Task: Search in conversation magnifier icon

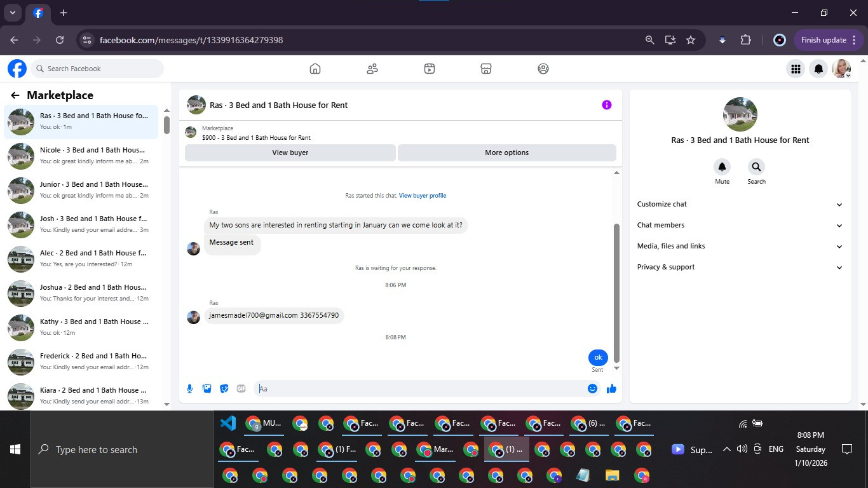Action: (756, 167)
